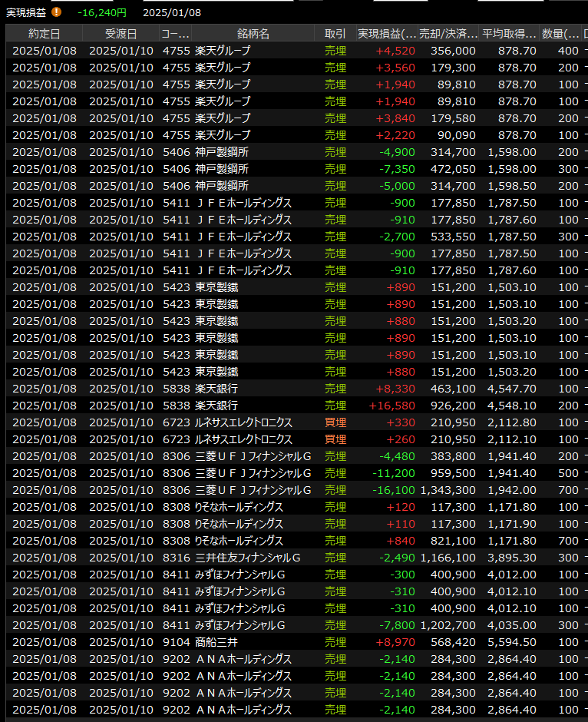Image resolution: width=588 pixels, height=722 pixels.
Task: Click the total -16,240円 value
Action: 102,12
